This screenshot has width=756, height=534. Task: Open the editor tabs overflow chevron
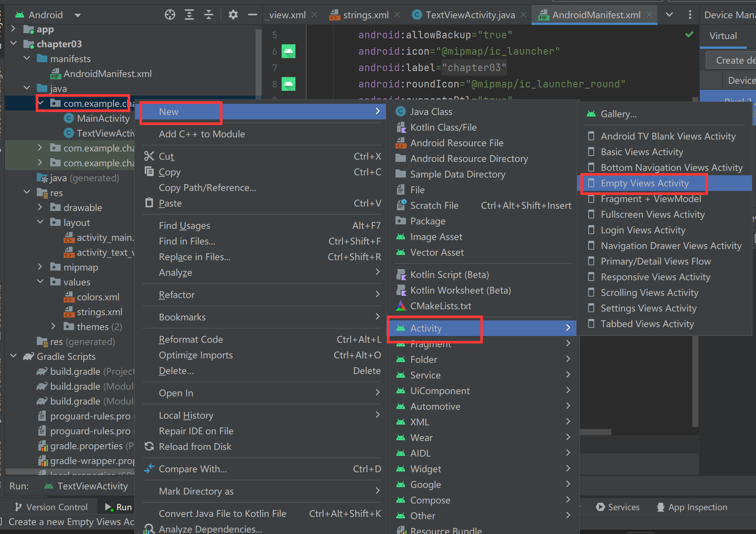(x=669, y=15)
